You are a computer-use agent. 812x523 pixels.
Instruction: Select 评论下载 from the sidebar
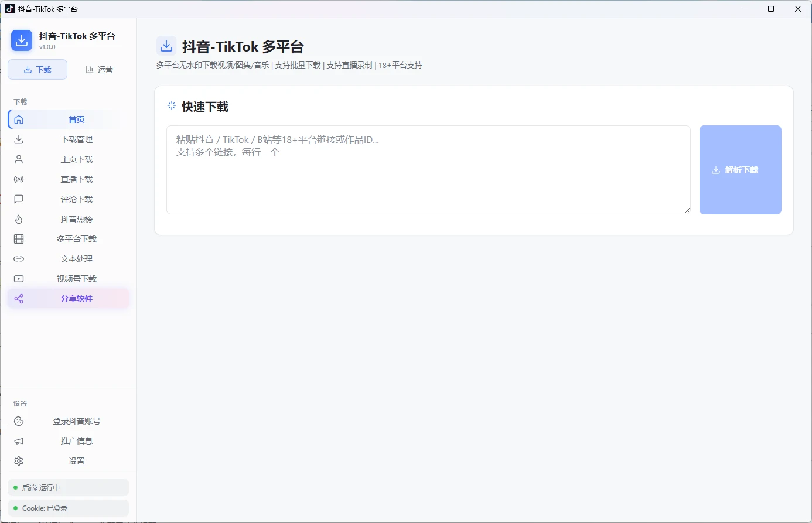68,199
